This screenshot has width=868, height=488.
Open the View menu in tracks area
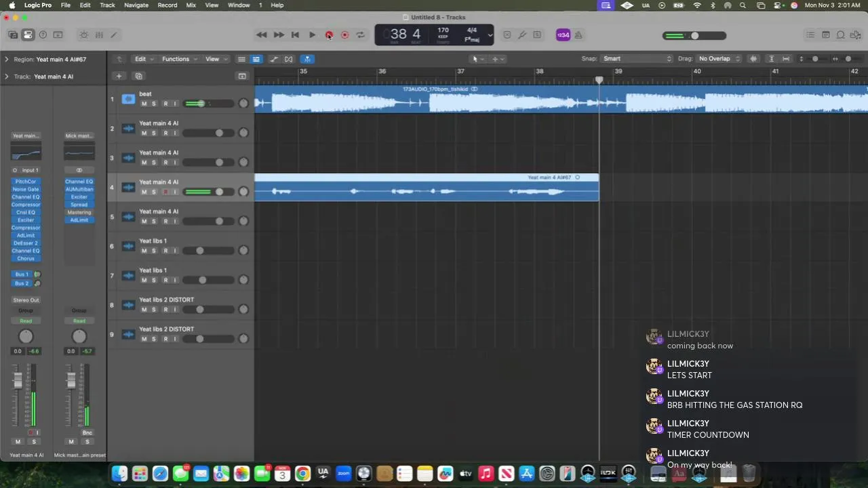point(215,59)
